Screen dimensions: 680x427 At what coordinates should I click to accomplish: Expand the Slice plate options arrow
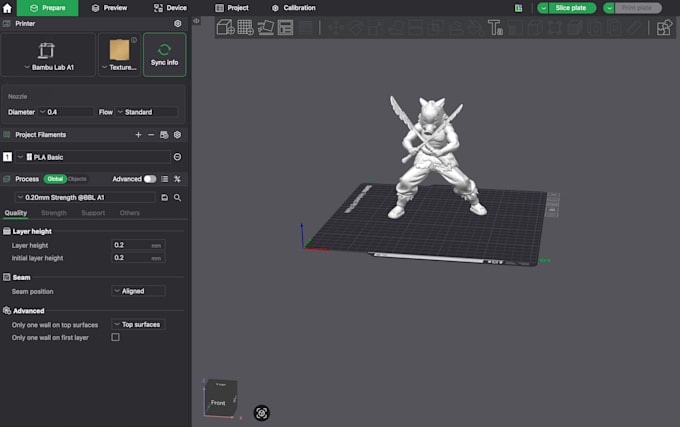pyautogui.click(x=543, y=8)
